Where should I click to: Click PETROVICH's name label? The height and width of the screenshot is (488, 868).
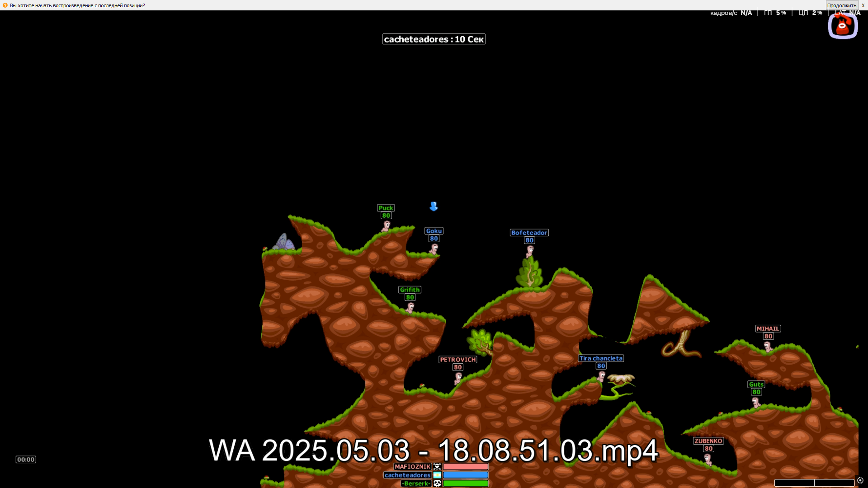[x=457, y=360]
